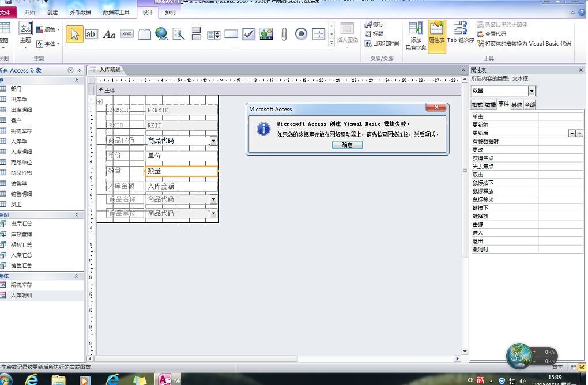
Task: Open the 库存查询 query in navigation pane
Action: 21,234
